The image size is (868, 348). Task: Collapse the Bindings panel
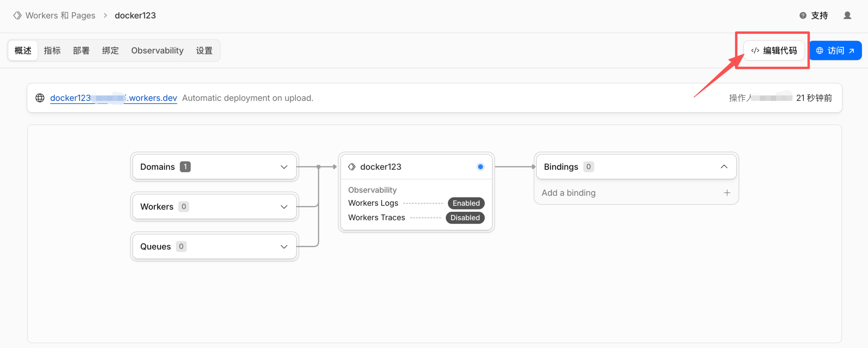[724, 167]
